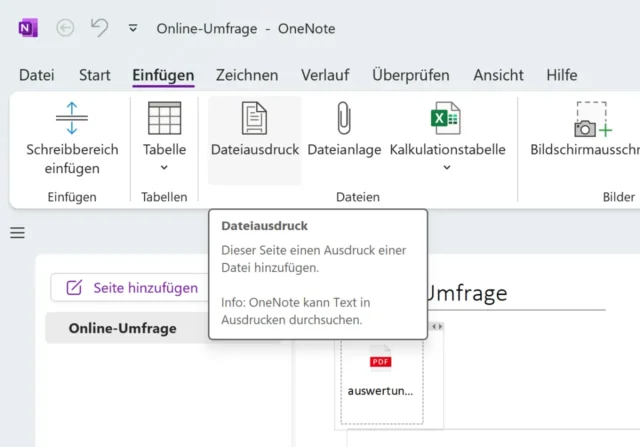The width and height of the screenshot is (640, 447).
Task: Click the Kalkulationstabelle Excel icon
Action: [446, 118]
